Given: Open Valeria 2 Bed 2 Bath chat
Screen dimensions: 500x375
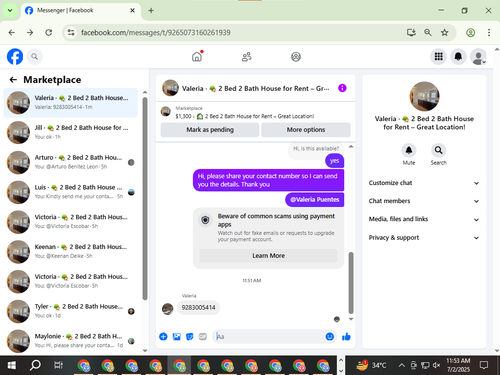Looking at the screenshot, I should tap(71, 103).
